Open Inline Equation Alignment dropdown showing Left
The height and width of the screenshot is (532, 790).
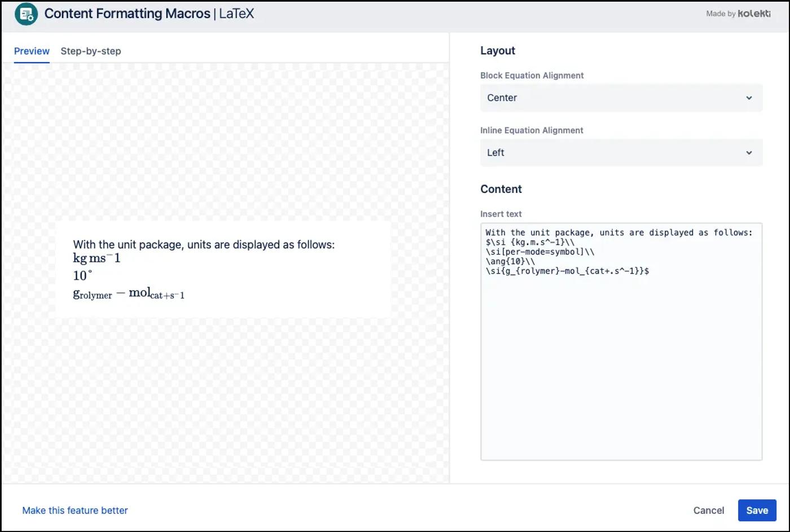tap(621, 152)
